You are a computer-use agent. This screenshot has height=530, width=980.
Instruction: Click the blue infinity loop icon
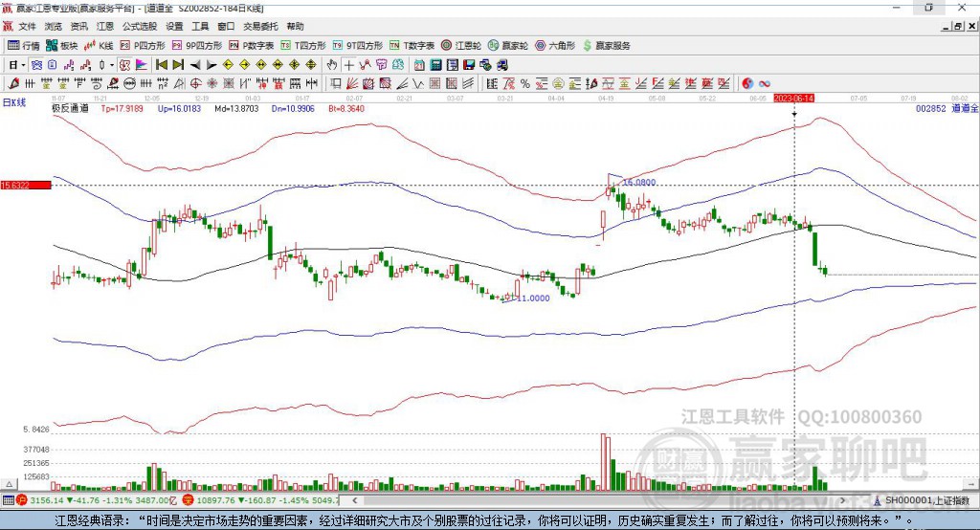pyautogui.click(x=765, y=83)
